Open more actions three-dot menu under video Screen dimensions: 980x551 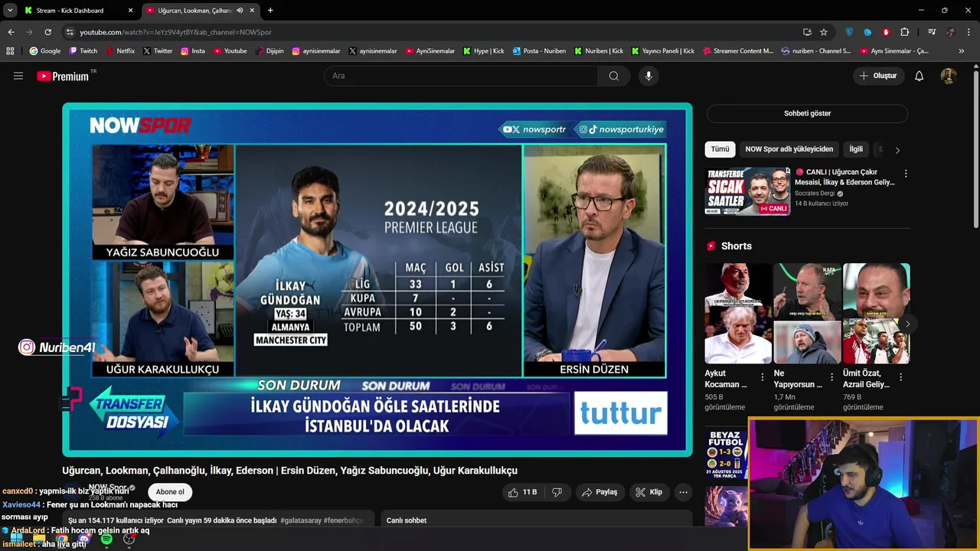click(x=684, y=492)
